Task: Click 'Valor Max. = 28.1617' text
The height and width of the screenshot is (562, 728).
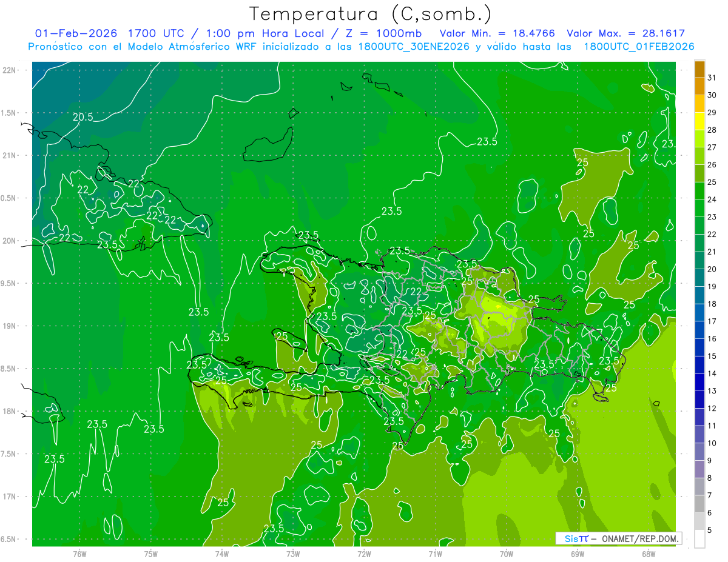Action: [625, 33]
